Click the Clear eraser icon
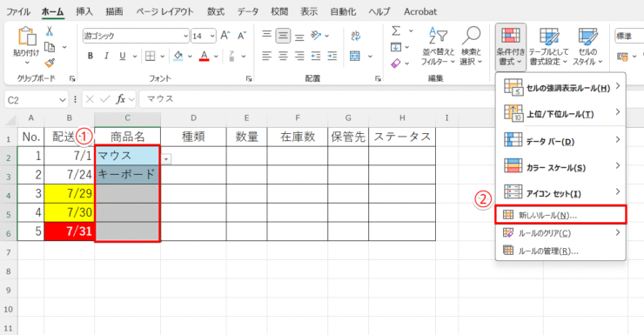This screenshot has width=644, height=335. tap(396, 64)
